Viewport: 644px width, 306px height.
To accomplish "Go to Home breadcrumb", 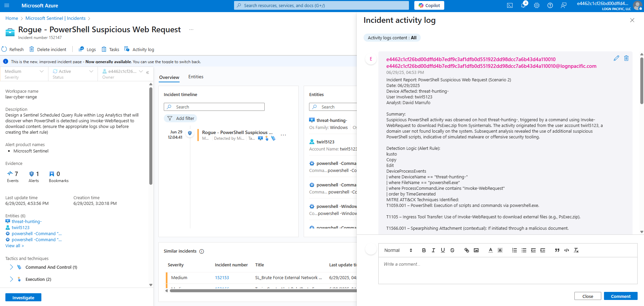I will pos(12,18).
